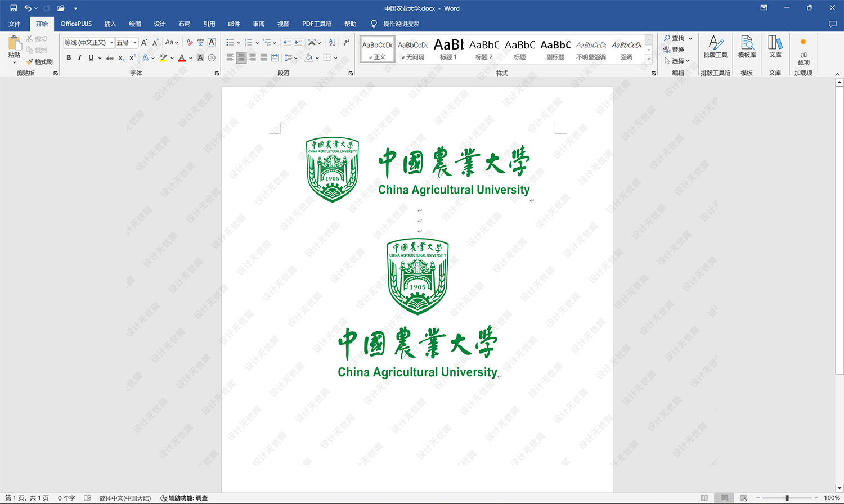Align text left
Image resolution: width=844 pixels, height=504 pixels.
[230, 58]
